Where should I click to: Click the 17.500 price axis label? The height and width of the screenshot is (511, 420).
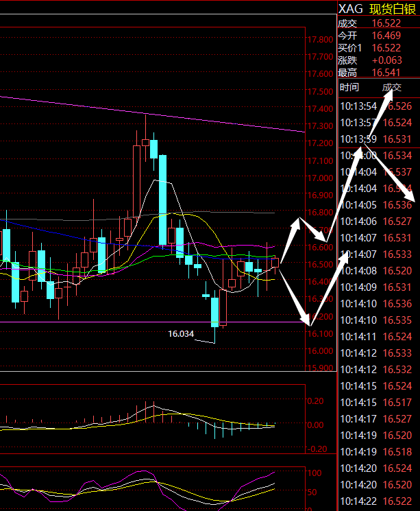point(321,92)
